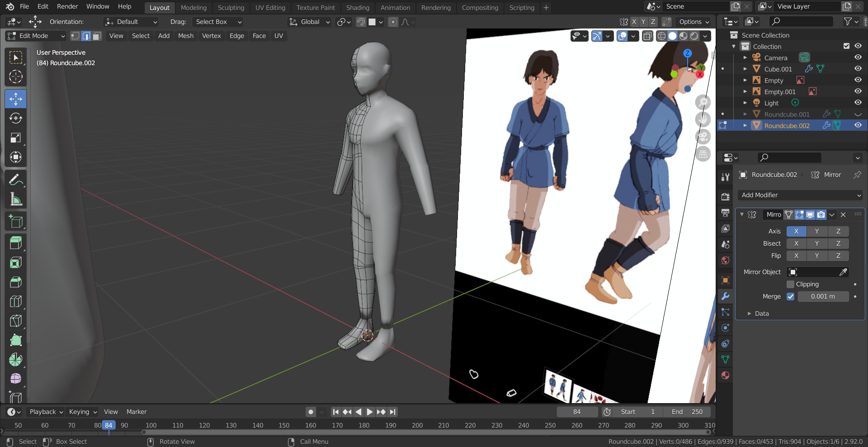Viewport: 868px width, 447px height.
Task: Open the Keying popover
Action: 82,412
